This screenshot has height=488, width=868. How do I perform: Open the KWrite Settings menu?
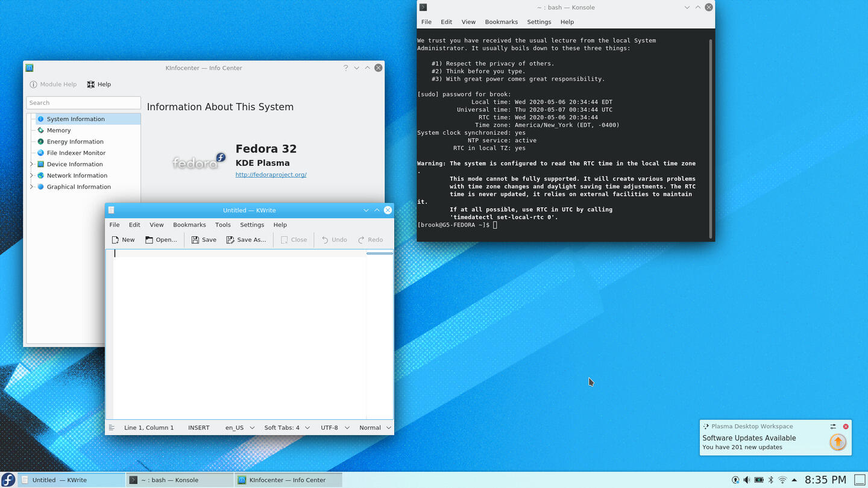pyautogui.click(x=252, y=225)
